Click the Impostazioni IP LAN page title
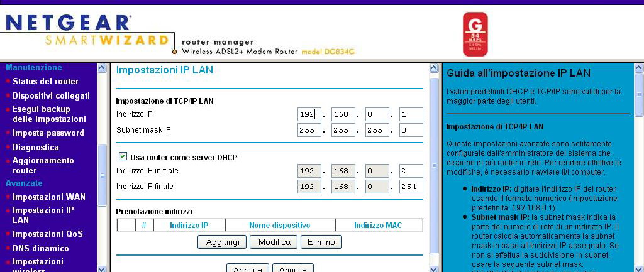 [165, 70]
